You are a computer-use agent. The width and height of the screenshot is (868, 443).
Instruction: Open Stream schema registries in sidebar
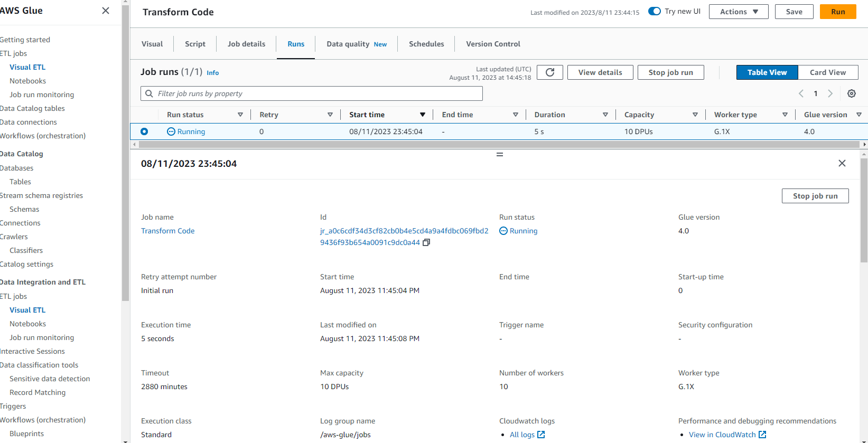click(x=41, y=195)
